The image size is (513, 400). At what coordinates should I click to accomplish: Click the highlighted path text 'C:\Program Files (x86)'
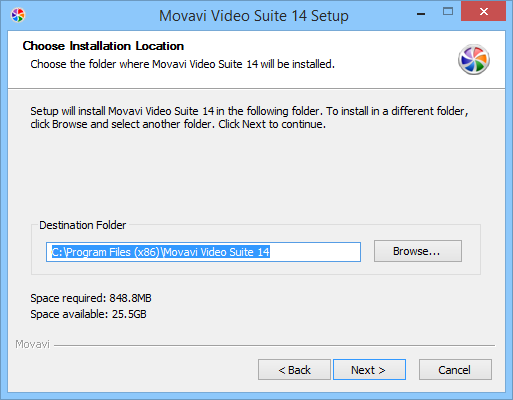pos(106,252)
